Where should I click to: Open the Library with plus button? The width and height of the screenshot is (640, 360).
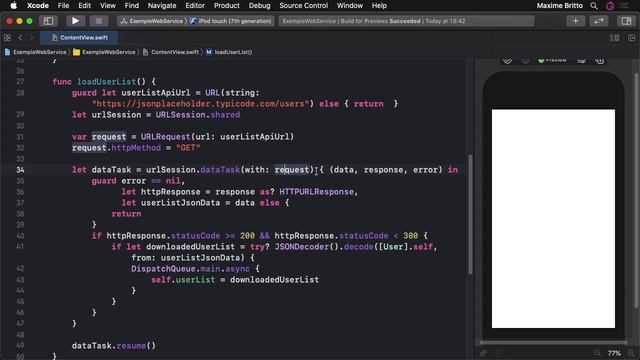click(x=575, y=21)
